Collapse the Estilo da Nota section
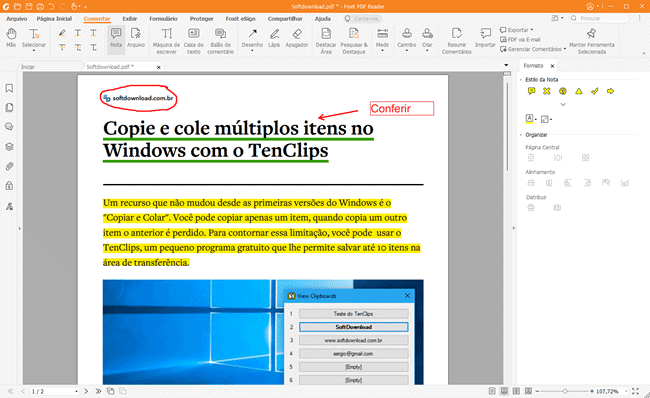 coord(521,80)
